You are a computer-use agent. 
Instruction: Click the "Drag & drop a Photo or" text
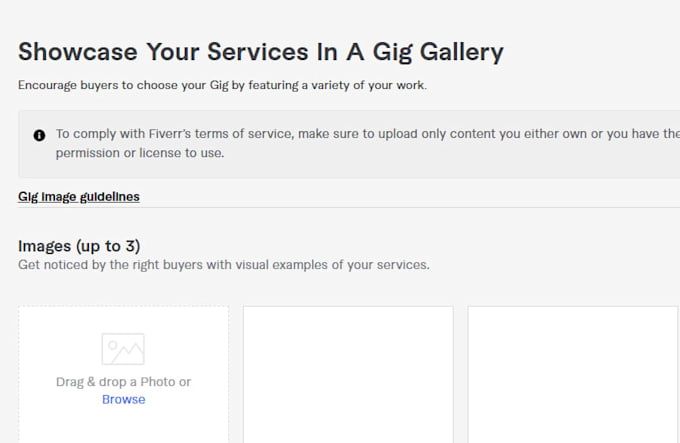click(x=123, y=382)
